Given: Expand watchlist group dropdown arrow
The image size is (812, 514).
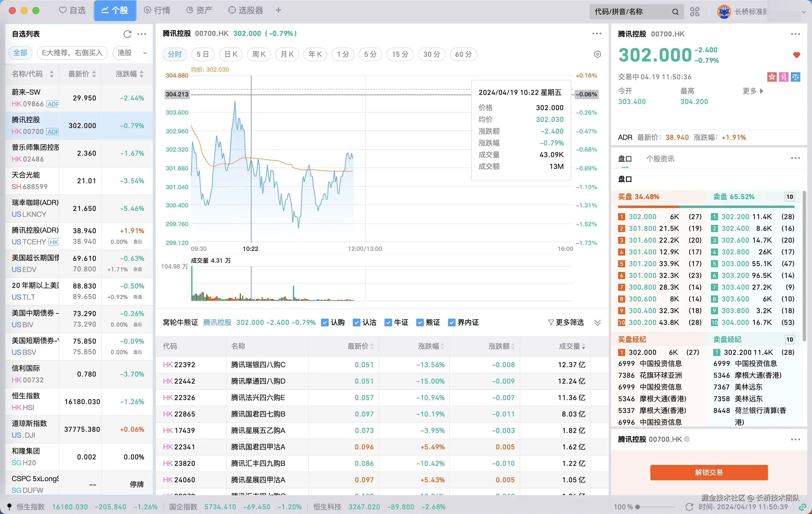Looking at the screenshot, I should (145, 53).
